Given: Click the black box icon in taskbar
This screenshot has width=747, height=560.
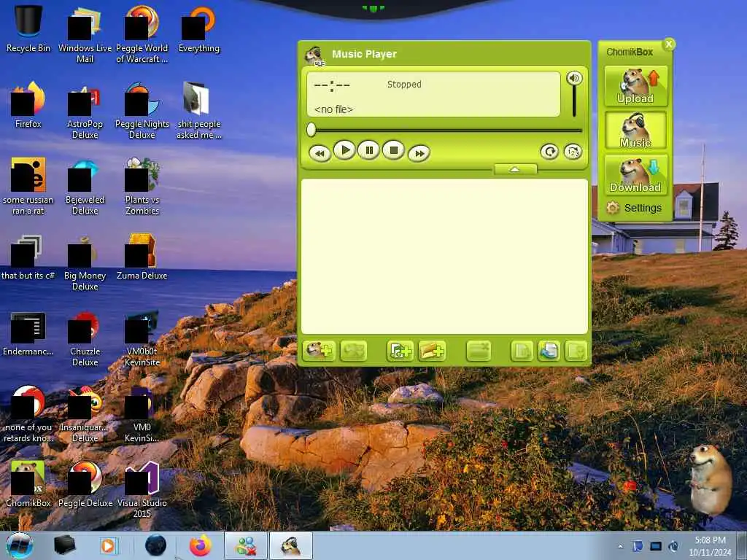Looking at the screenshot, I should coord(64,545).
